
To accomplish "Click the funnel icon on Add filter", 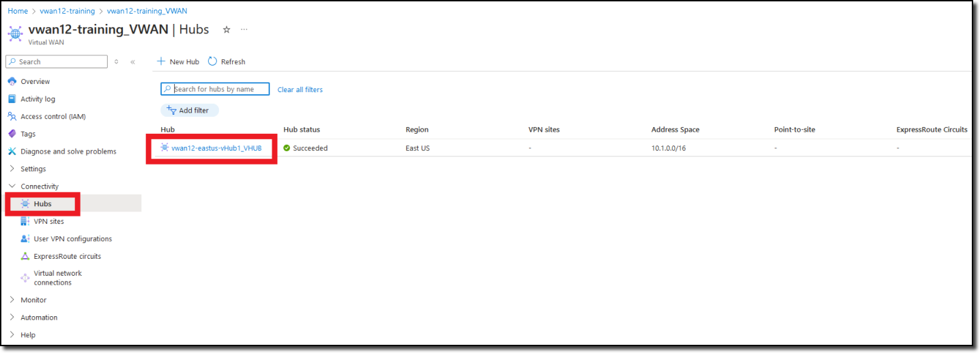I will [x=171, y=110].
